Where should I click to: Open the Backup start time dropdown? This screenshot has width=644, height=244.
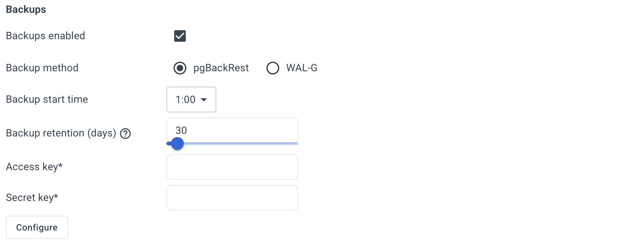point(191,100)
